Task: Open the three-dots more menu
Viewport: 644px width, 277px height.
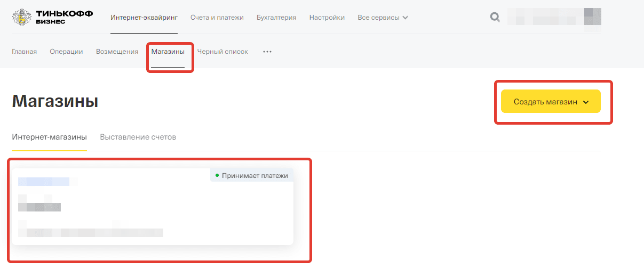Action: [x=267, y=52]
